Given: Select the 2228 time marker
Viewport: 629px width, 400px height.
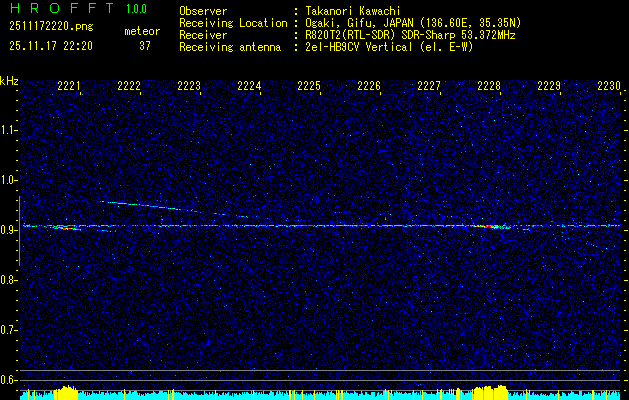Looking at the screenshot, I should (x=489, y=87).
